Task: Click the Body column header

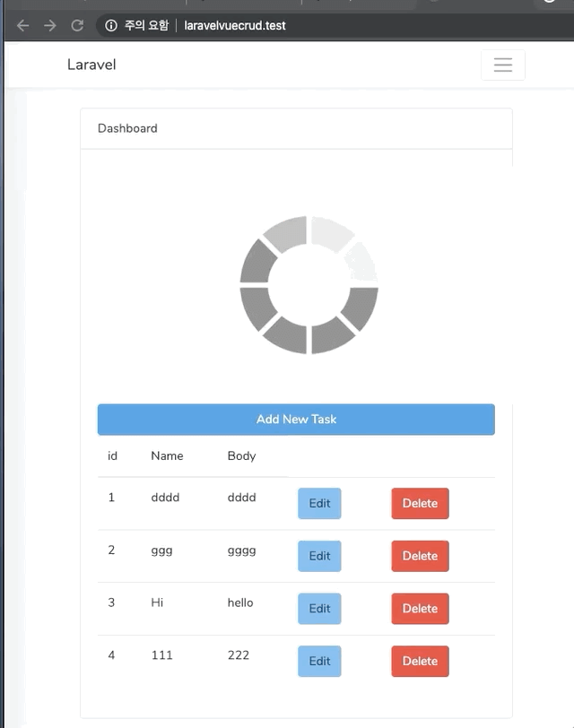Action: tap(241, 456)
